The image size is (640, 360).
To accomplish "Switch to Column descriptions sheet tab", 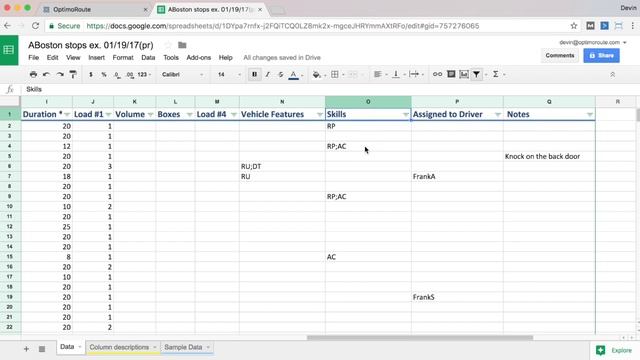I will pyautogui.click(x=123, y=347).
